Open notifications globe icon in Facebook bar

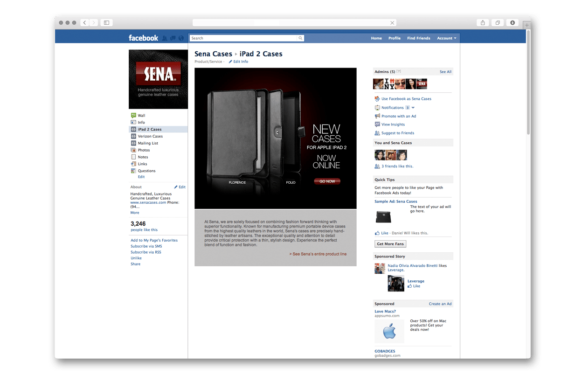pyautogui.click(x=181, y=38)
